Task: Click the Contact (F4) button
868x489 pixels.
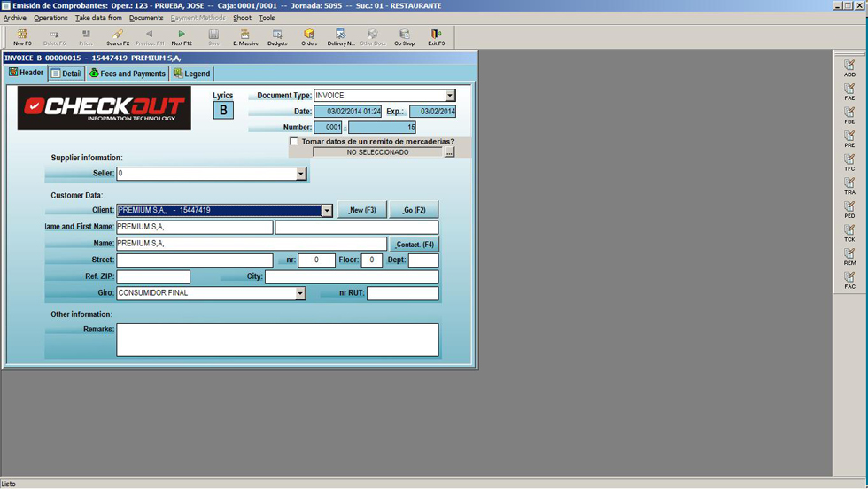Action: click(414, 244)
